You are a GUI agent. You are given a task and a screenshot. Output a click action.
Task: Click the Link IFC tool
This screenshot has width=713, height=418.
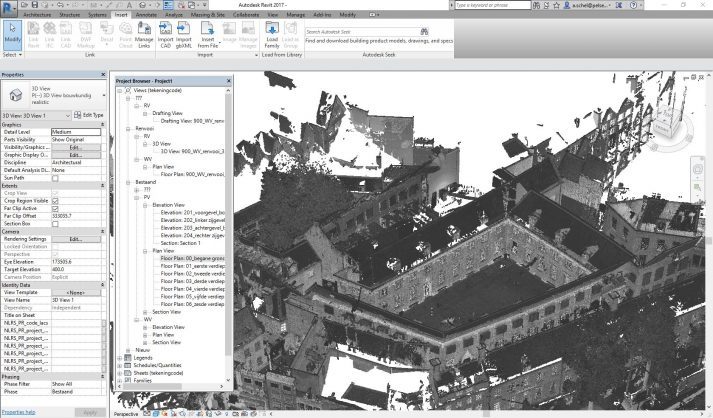click(x=50, y=35)
